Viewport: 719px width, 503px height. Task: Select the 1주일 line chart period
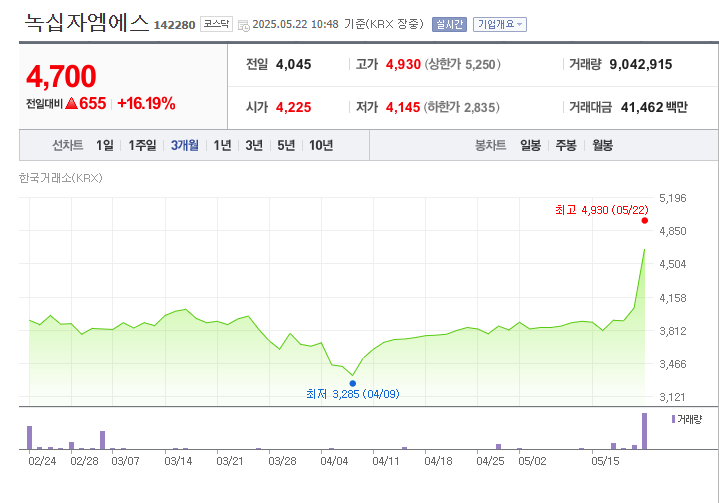coord(142,145)
